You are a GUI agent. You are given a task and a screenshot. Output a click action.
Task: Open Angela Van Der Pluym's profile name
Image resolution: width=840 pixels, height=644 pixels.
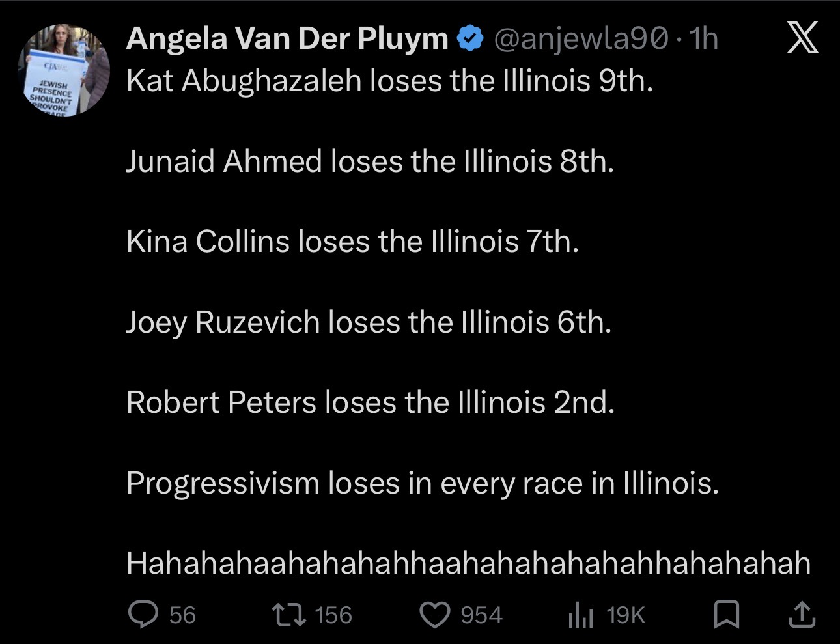click(287, 39)
